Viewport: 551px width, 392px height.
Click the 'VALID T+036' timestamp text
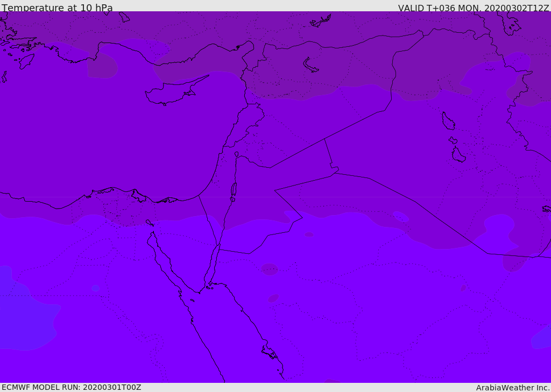tap(426, 8)
